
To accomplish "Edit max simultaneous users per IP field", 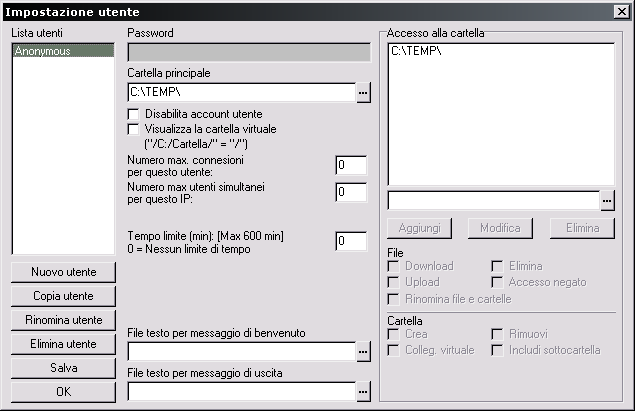I will [351, 192].
